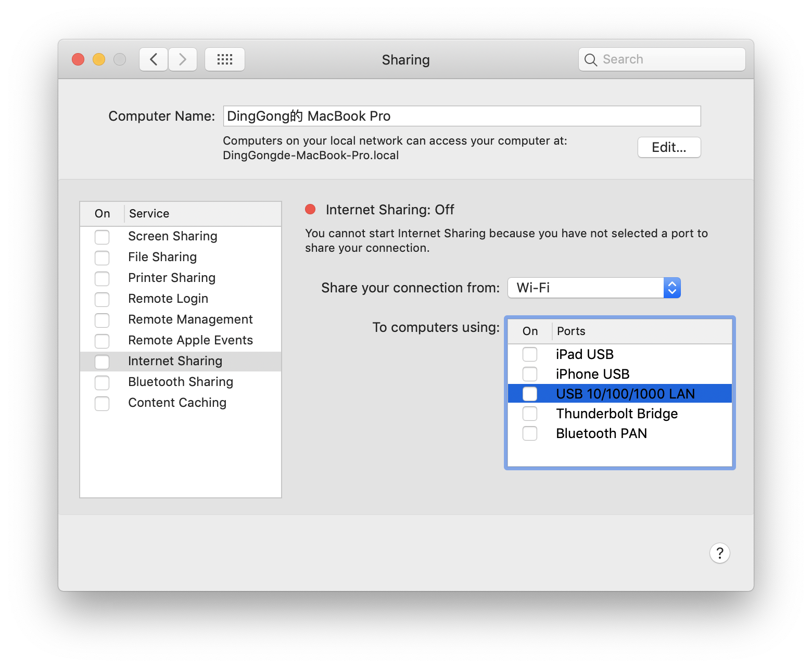The height and width of the screenshot is (668, 812).
Task: Click the Edit... button
Action: pyautogui.click(x=669, y=147)
